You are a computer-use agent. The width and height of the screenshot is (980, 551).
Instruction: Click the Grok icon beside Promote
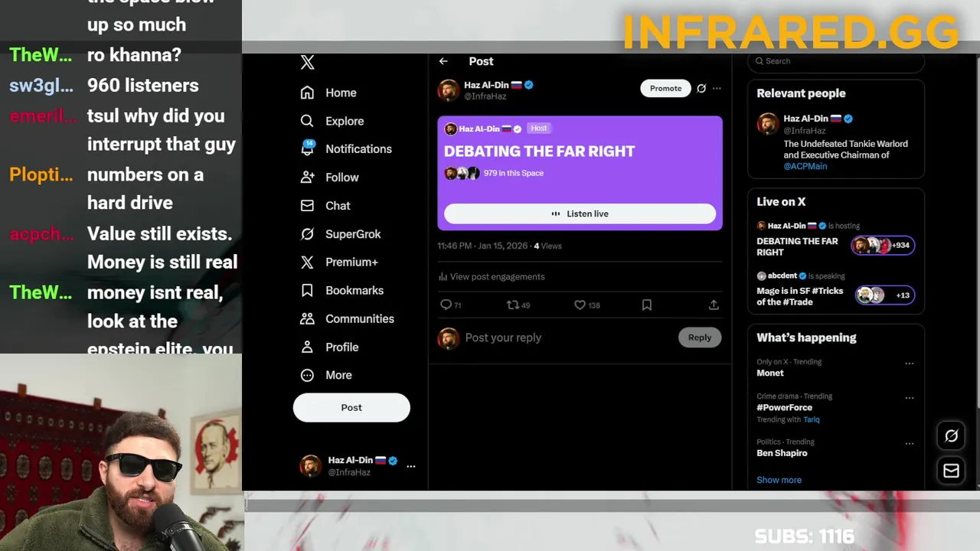click(x=701, y=89)
